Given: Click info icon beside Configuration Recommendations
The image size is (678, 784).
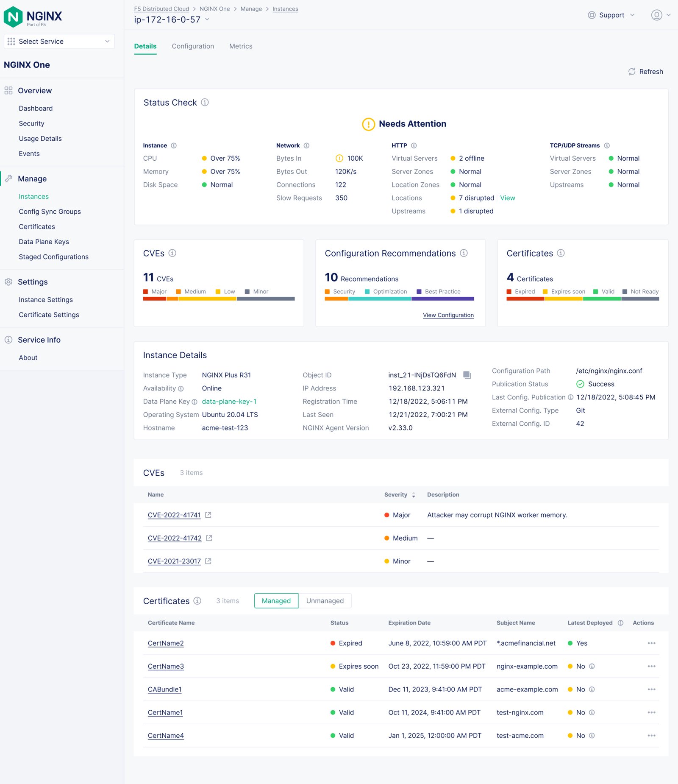Looking at the screenshot, I should (x=464, y=253).
